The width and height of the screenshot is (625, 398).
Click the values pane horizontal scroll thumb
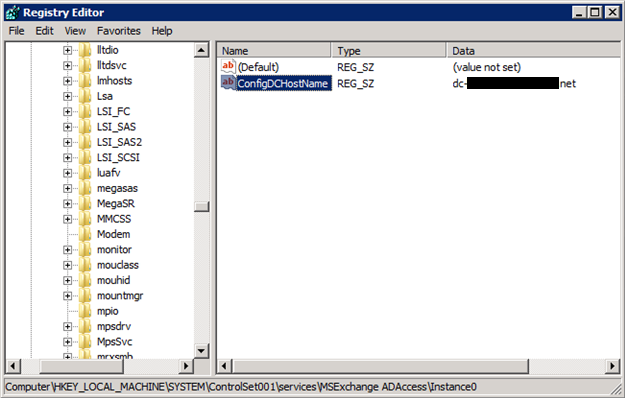380,366
